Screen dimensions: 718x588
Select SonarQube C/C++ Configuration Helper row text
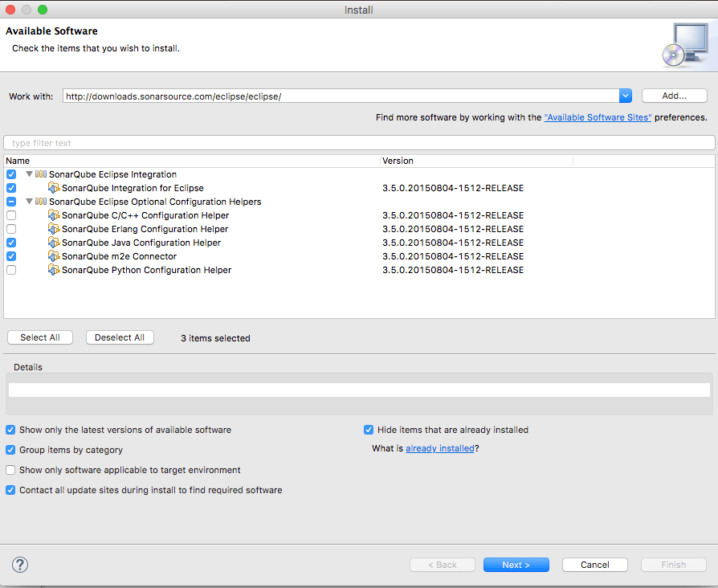[145, 215]
